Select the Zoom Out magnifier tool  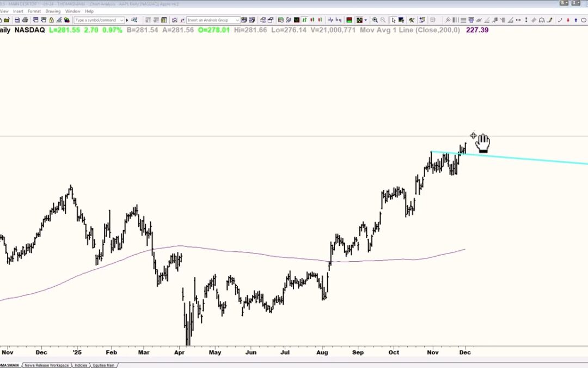point(382,20)
